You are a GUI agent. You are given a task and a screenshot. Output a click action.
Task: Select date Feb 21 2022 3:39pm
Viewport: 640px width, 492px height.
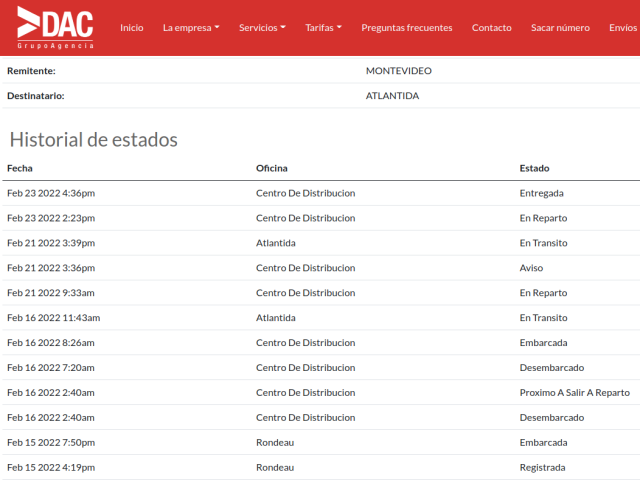point(51,243)
